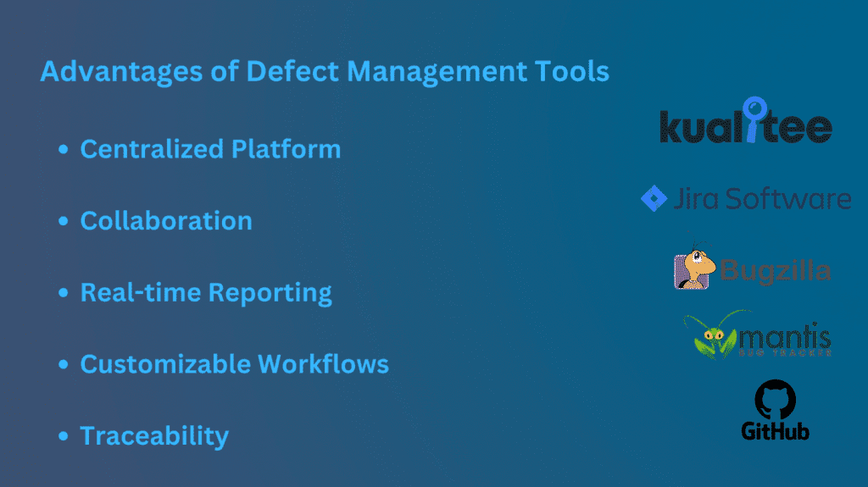Click the 'GitHub' wordmark under the Octocat
868x487 pixels.
click(x=775, y=431)
